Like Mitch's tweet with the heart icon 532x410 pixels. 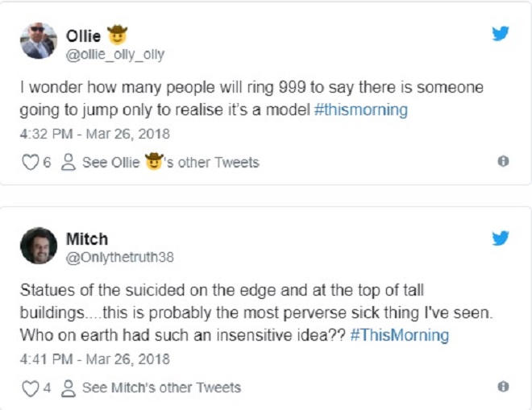(x=30, y=388)
